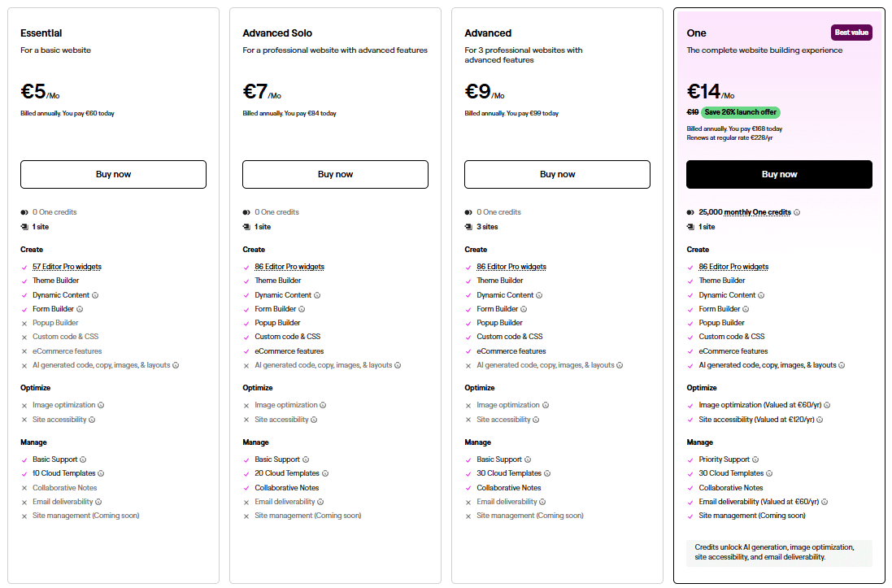Click Buy now on the One plan
892x588 pixels.
tap(779, 174)
